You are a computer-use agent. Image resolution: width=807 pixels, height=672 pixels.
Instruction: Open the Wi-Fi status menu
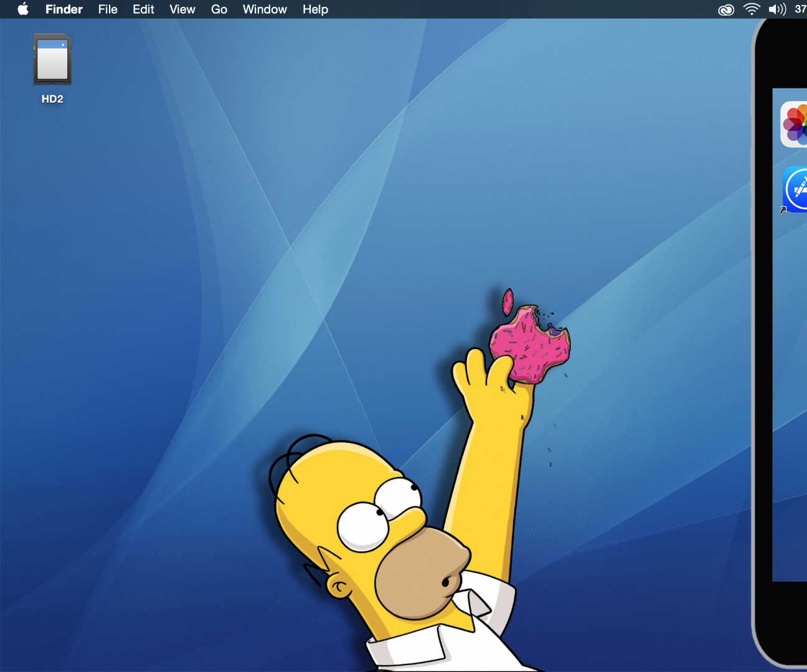tap(752, 9)
